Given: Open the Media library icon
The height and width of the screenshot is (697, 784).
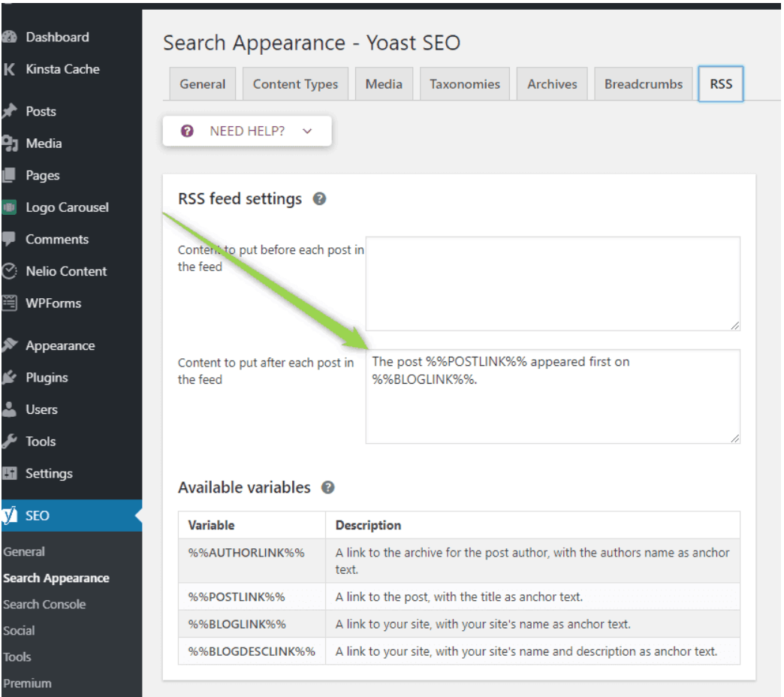Looking at the screenshot, I should click(12, 143).
